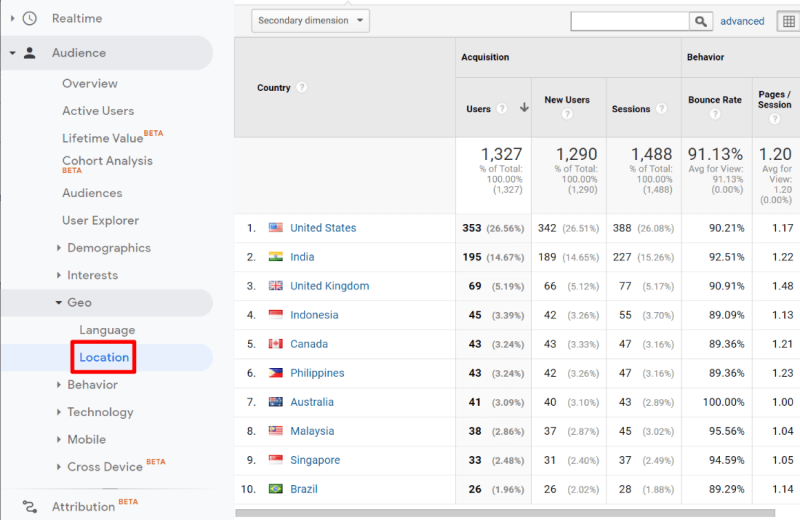The height and width of the screenshot is (520, 800).
Task: Open the Canada country link
Action: [309, 344]
